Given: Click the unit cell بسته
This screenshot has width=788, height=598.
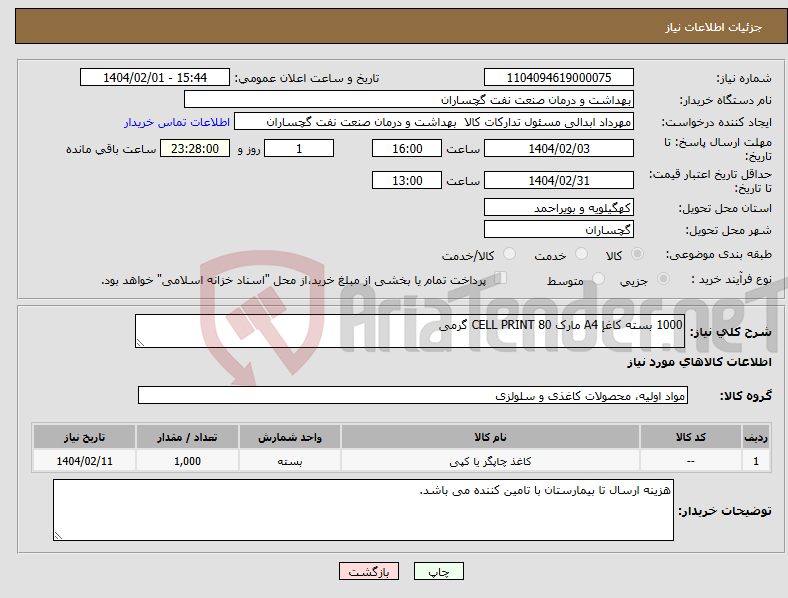Looking at the screenshot, I should (x=290, y=461).
